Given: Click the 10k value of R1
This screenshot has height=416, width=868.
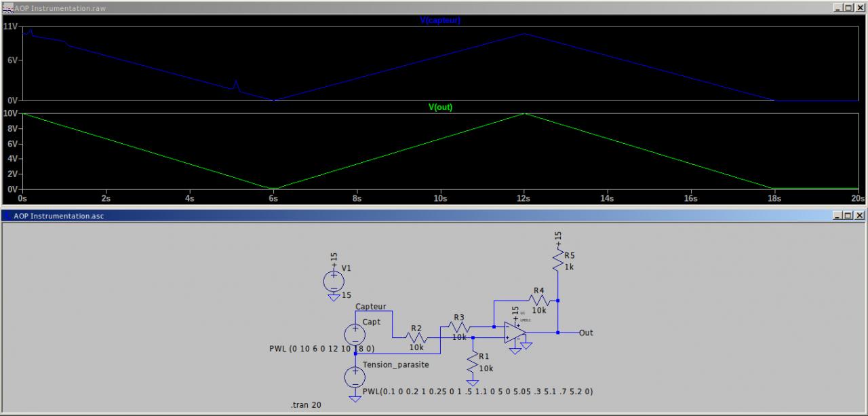Looking at the screenshot, I should tap(486, 368).
